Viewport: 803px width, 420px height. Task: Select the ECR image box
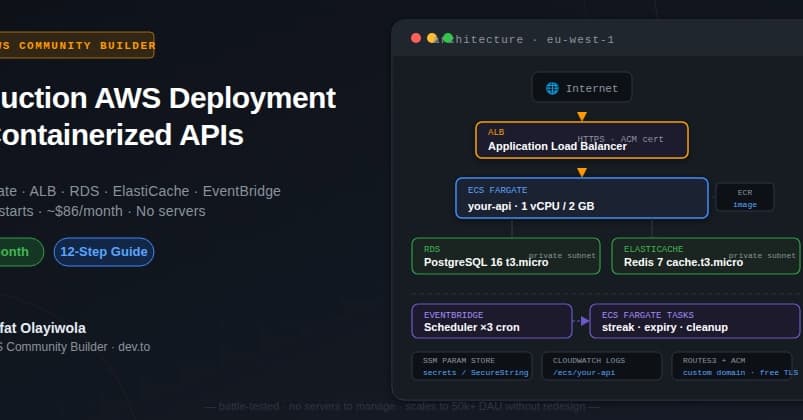pyautogui.click(x=745, y=198)
